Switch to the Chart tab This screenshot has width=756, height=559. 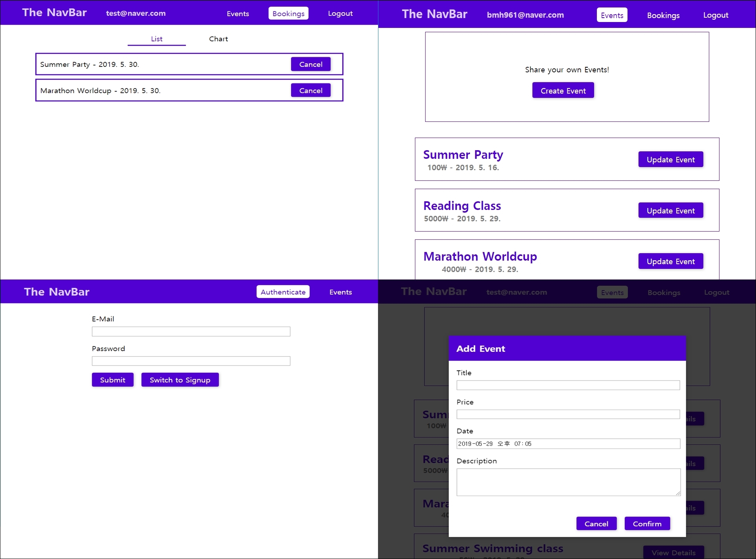[x=218, y=39]
